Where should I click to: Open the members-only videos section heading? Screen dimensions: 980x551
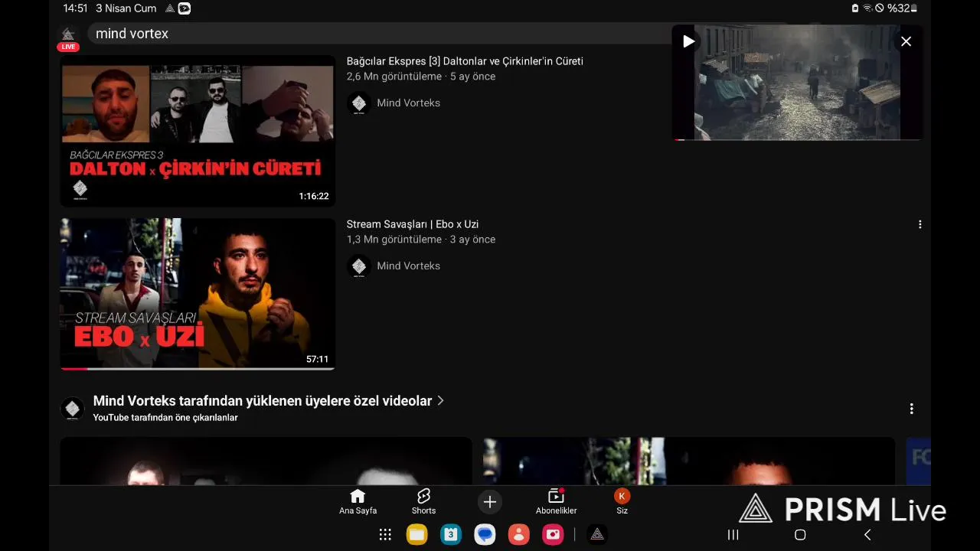point(263,401)
